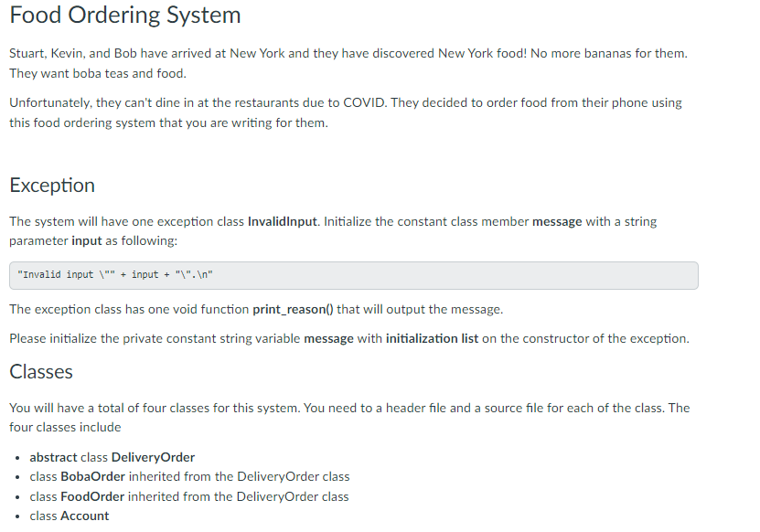Click the bold message in private constant sentence
The width and height of the screenshot is (760, 532).
328,338
